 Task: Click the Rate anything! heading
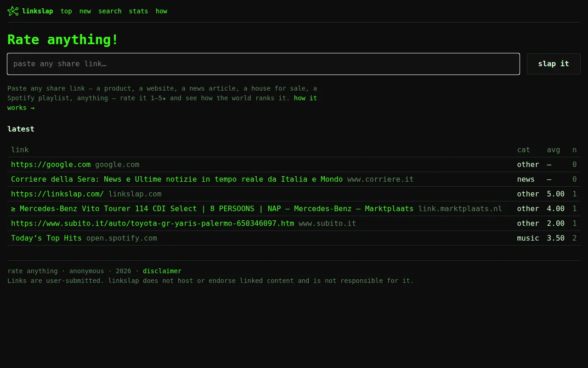point(63,40)
